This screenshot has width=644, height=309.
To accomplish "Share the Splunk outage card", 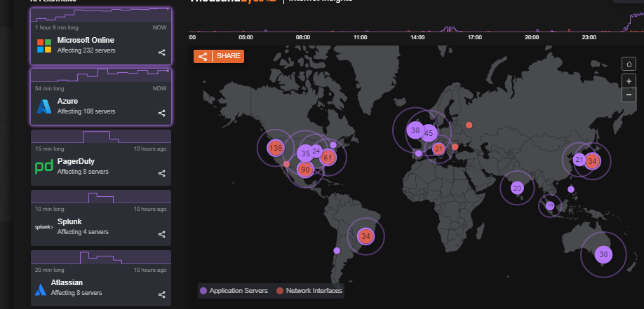I will [x=162, y=234].
